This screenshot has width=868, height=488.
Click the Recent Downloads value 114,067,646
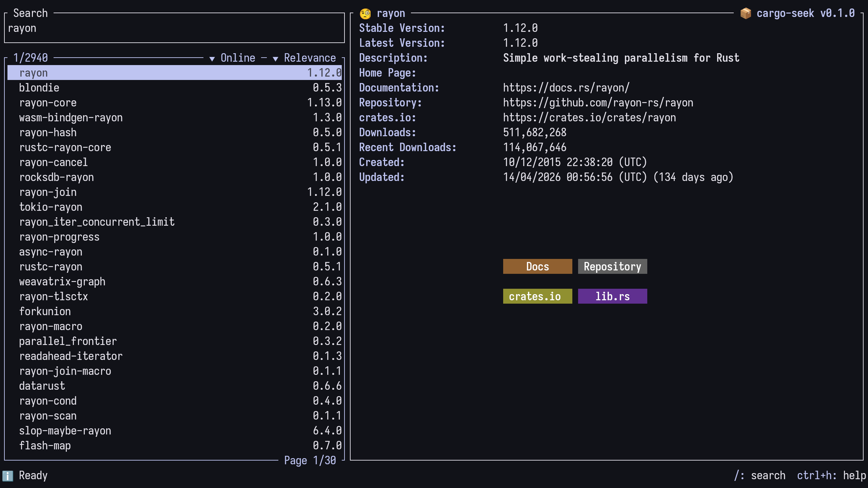(535, 147)
